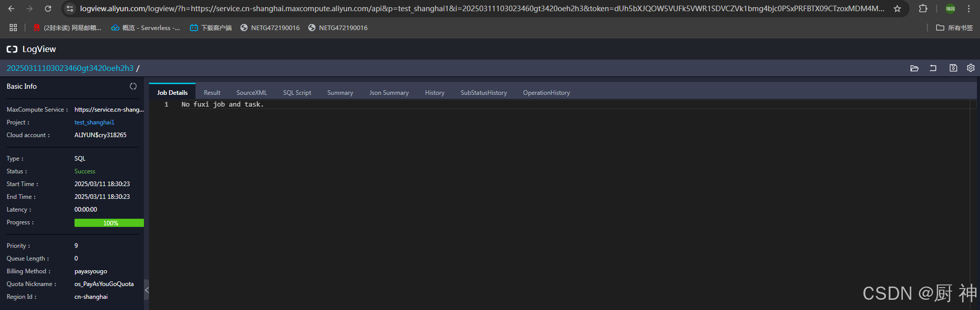Open the apps grid in bookmarks bar
Screen dimensions: 980x310
tap(13, 28)
